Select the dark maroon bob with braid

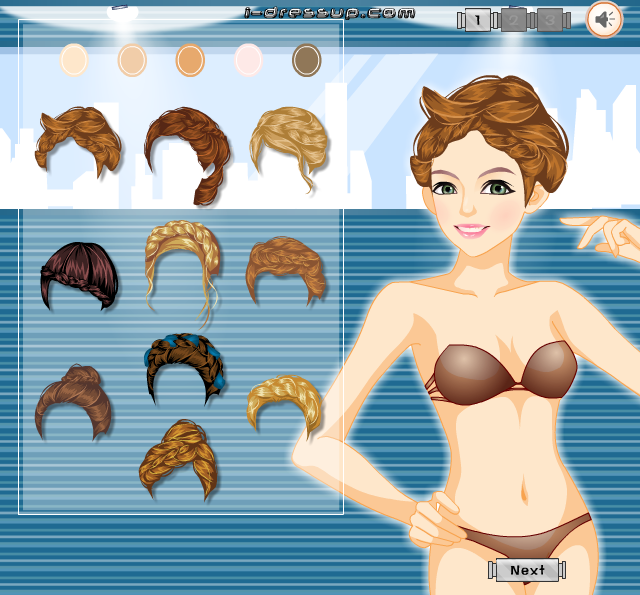(x=79, y=276)
